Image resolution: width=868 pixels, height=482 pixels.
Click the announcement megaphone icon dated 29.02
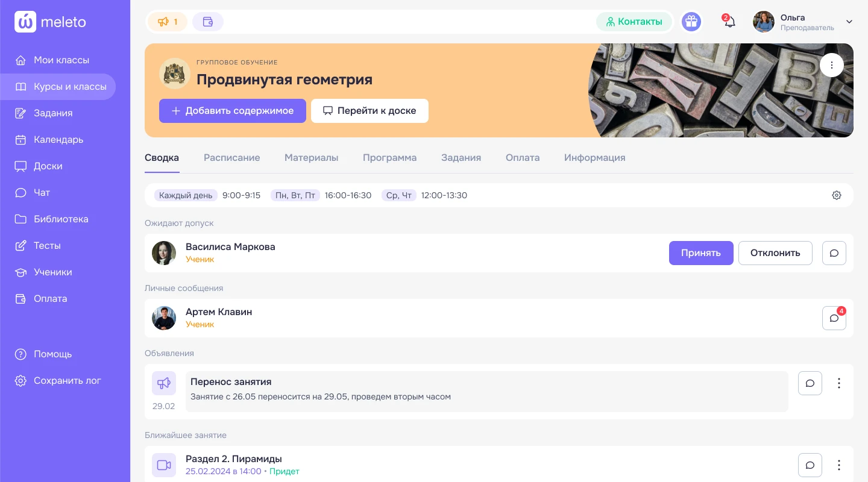[x=164, y=383]
